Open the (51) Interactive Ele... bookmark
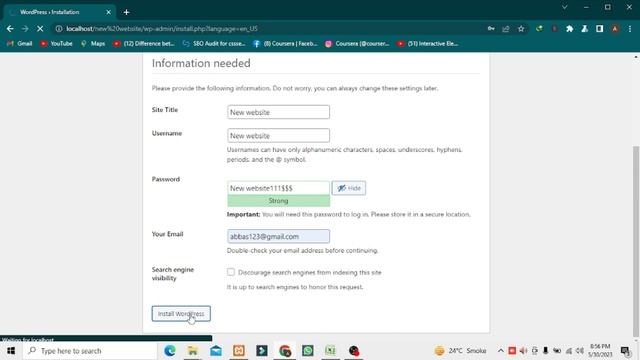 point(427,43)
